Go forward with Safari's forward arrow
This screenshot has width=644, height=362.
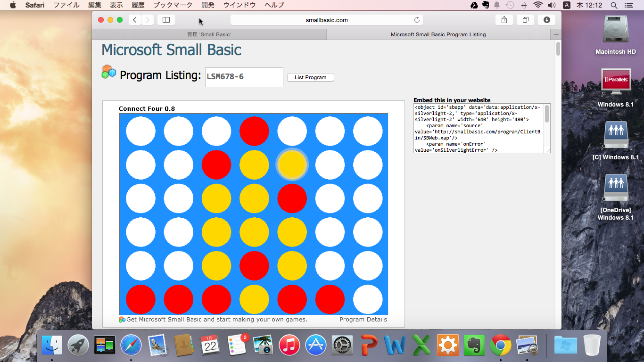(x=148, y=20)
